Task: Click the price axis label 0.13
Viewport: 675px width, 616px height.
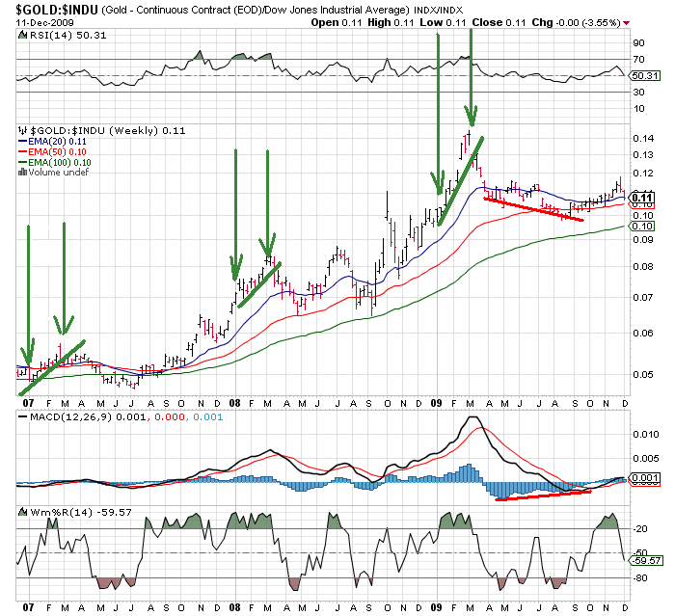Action: 643,154
